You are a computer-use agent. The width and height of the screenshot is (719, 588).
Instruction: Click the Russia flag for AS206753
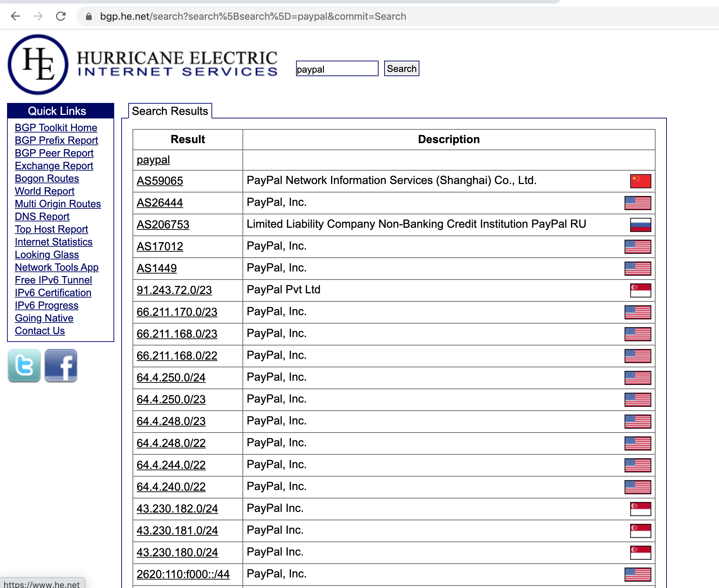pyautogui.click(x=640, y=225)
